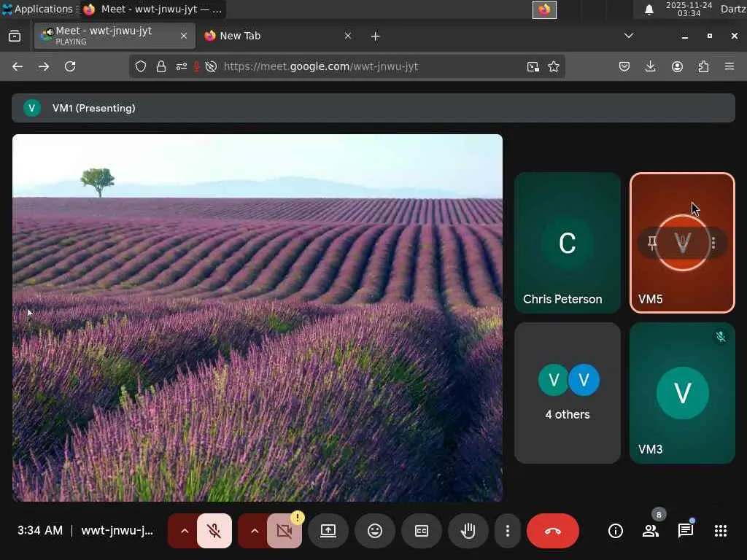
Task: Select the Meet - wwt-jnwu-jyt tab
Action: [109, 36]
